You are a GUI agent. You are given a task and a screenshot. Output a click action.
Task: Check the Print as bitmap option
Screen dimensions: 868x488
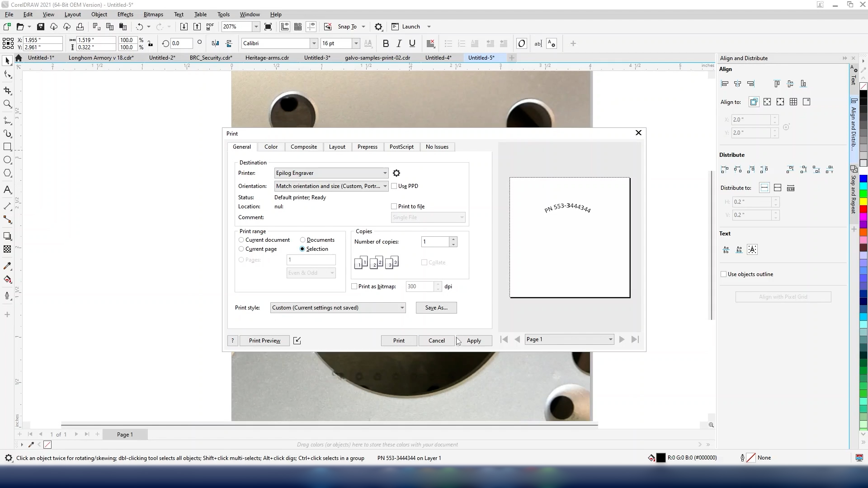(354, 286)
